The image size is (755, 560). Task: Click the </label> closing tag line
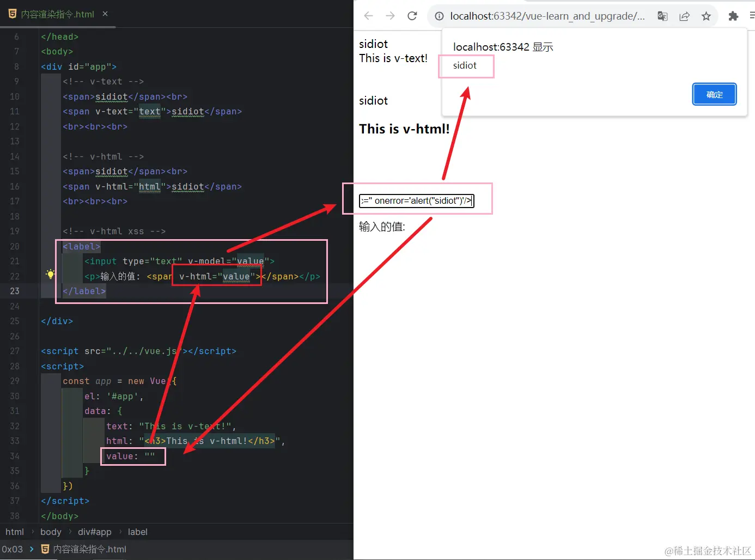tap(84, 291)
